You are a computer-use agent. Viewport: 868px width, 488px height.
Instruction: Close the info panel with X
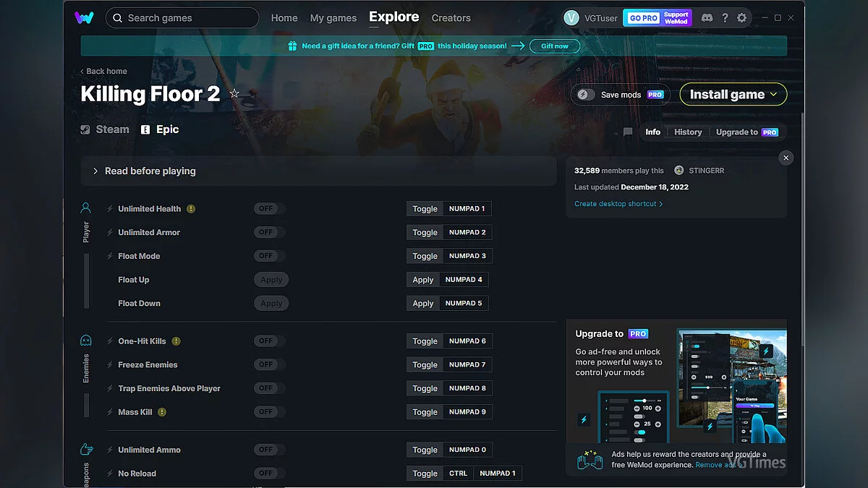786,158
